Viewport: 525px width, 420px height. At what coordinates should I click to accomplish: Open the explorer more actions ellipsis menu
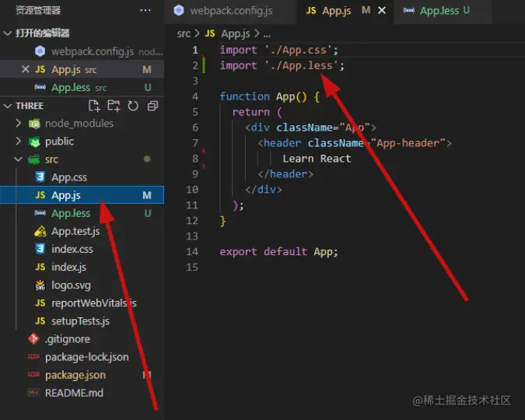pos(145,10)
